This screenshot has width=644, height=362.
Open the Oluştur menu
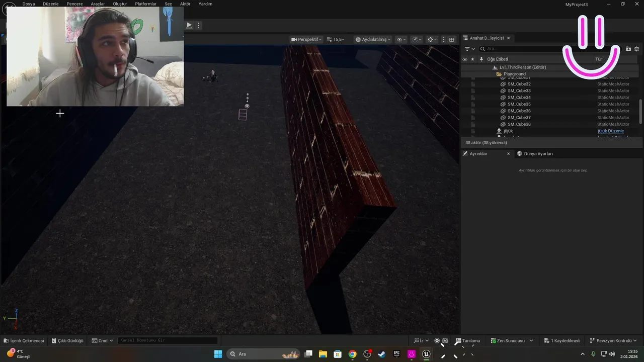coord(120,4)
